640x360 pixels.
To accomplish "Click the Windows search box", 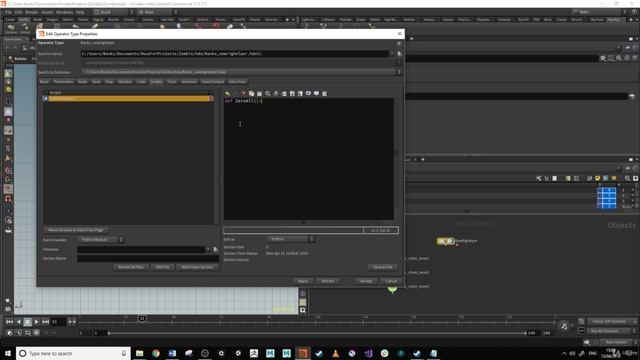I will point(73,353).
